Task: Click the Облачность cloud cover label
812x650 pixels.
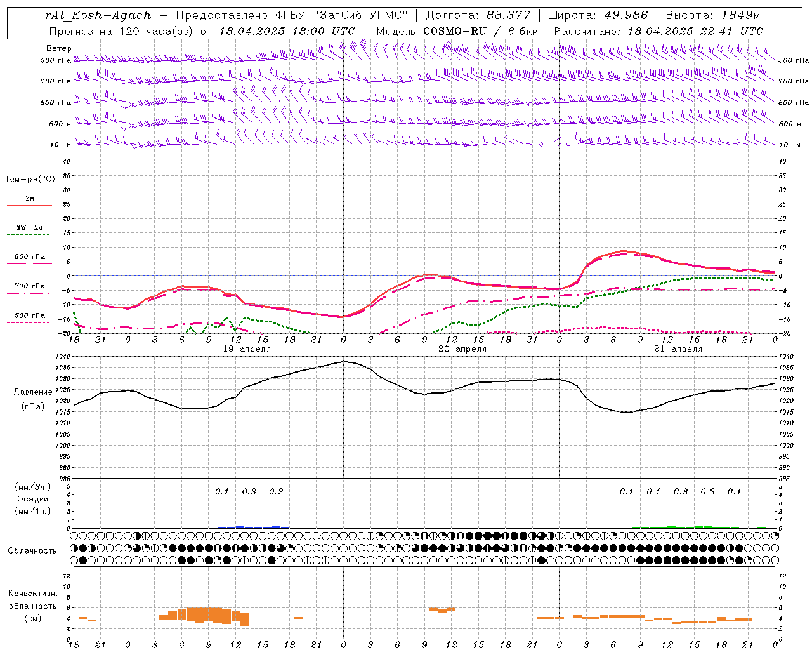Action: (32, 551)
